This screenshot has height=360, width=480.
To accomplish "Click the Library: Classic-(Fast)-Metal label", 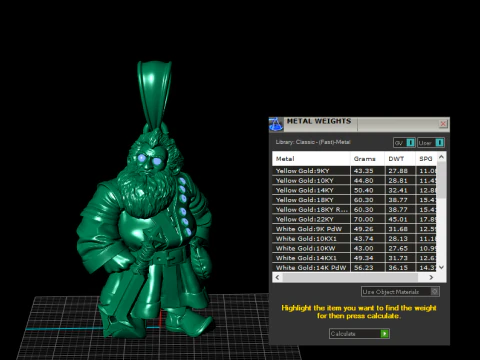I will tap(313, 142).
